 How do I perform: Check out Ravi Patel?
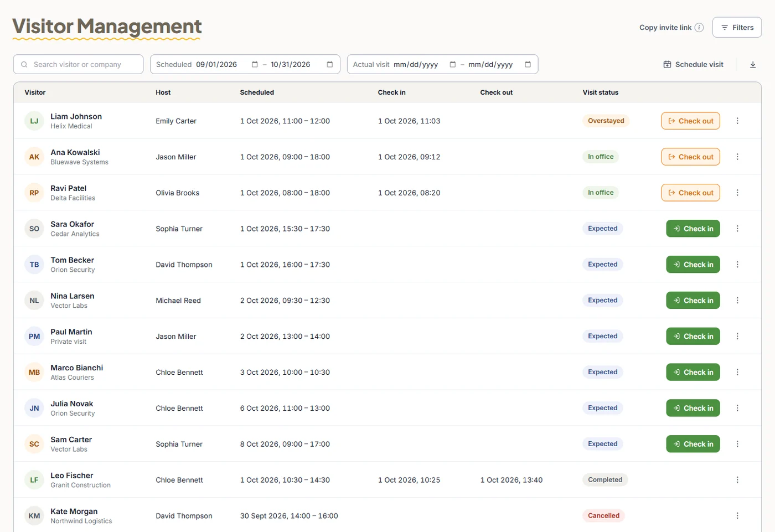pyautogui.click(x=690, y=193)
